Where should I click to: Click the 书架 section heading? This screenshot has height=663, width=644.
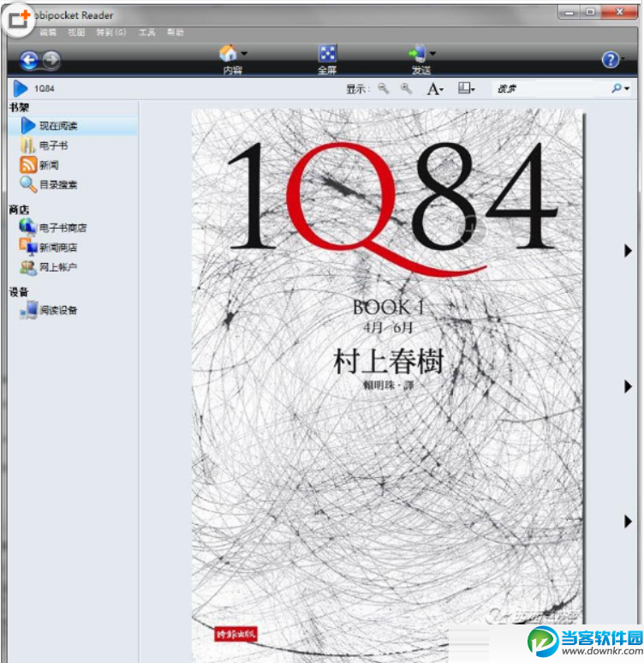(x=19, y=107)
